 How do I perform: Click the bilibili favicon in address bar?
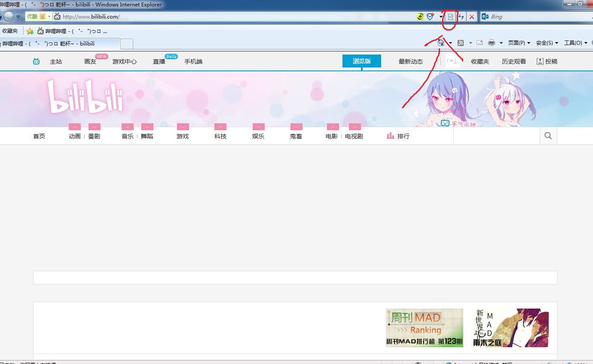click(x=57, y=17)
